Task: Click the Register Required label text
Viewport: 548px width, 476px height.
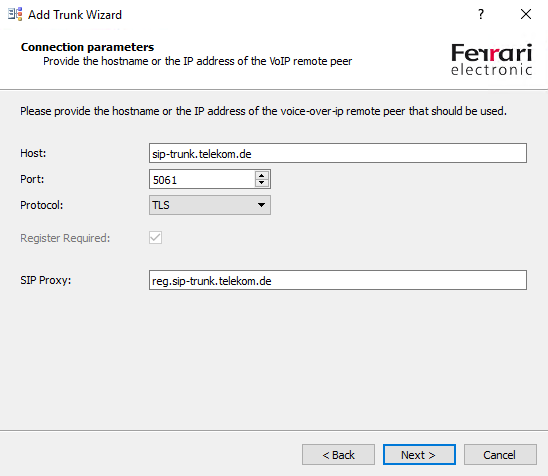Action: (x=65, y=238)
